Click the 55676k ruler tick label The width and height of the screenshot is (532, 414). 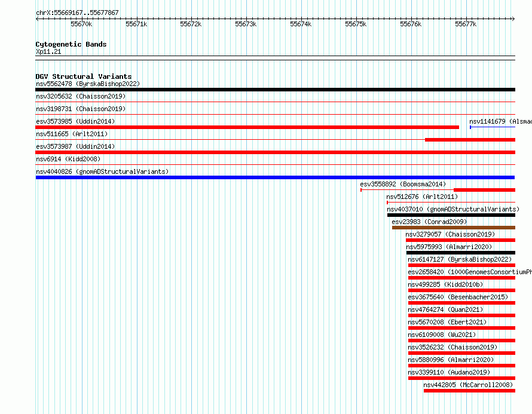click(x=411, y=24)
